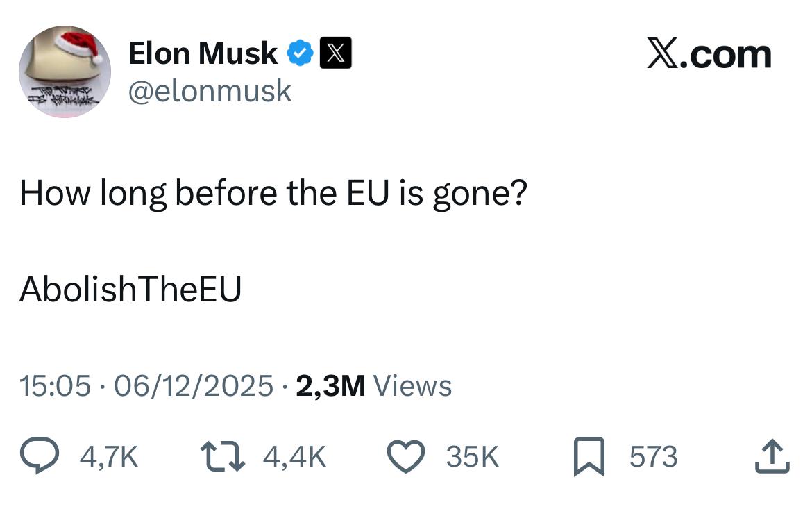This screenshot has height=509, width=812.
Task: Bookmark the post with the bookmark icon
Action: [589, 458]
